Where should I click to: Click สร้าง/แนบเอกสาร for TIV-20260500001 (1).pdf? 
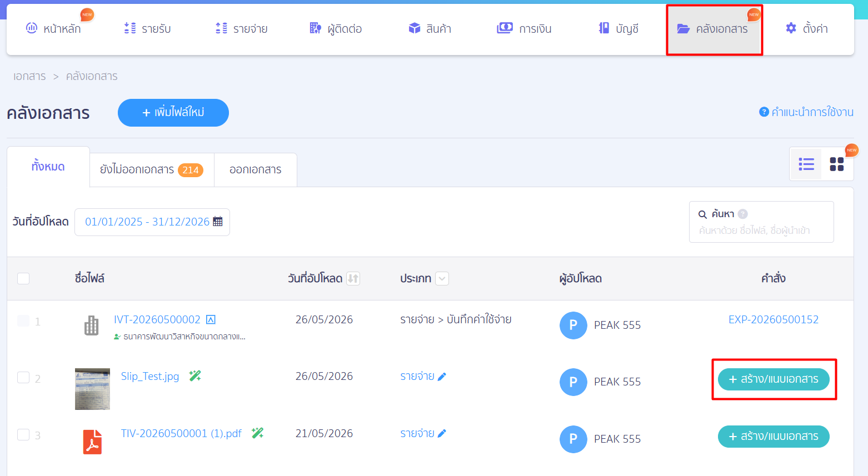pyautogui.click(x=774, y=437)
